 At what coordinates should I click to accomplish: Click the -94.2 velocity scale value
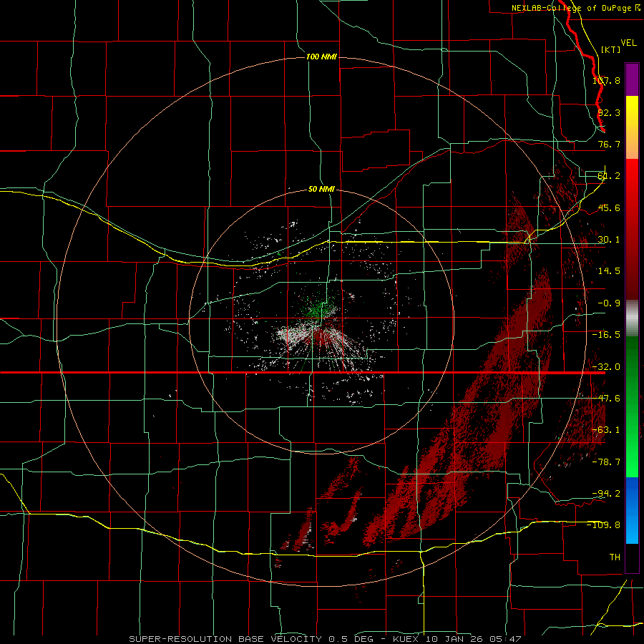tap(606, 493)
